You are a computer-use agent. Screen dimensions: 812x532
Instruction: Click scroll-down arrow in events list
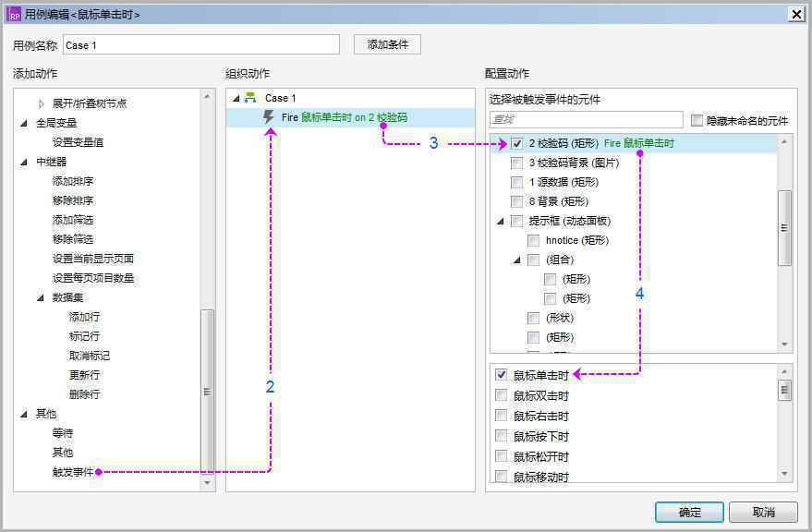tap(784, 474)
